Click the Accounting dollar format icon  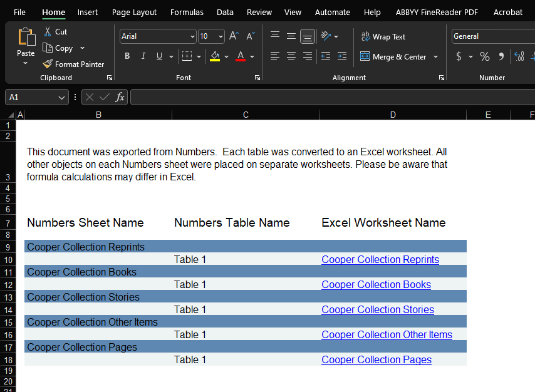pos(459,56)
